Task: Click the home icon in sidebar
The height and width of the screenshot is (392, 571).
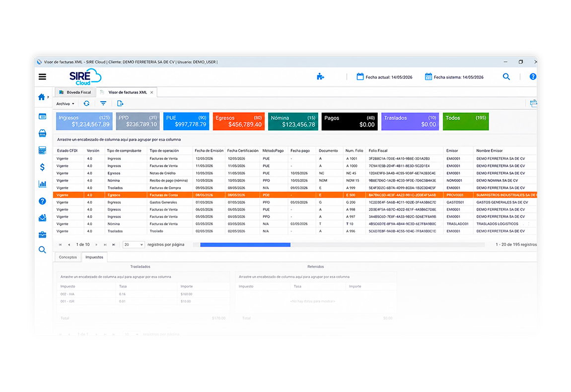Action: click(x=42, y=97)
